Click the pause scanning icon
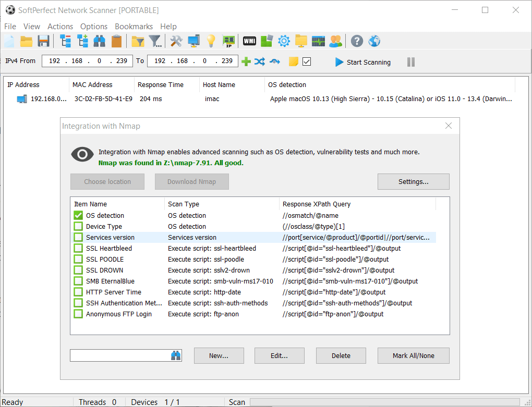 pos(411,62)
